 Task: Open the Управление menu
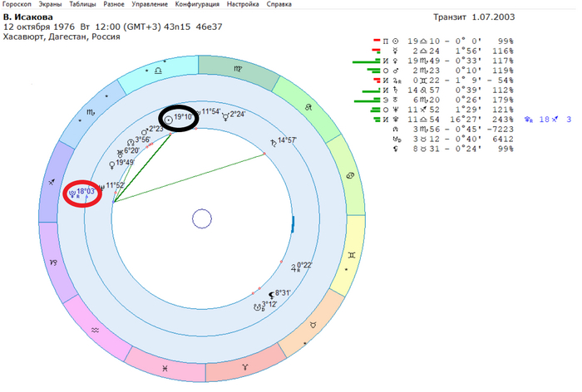coord(150,4)
